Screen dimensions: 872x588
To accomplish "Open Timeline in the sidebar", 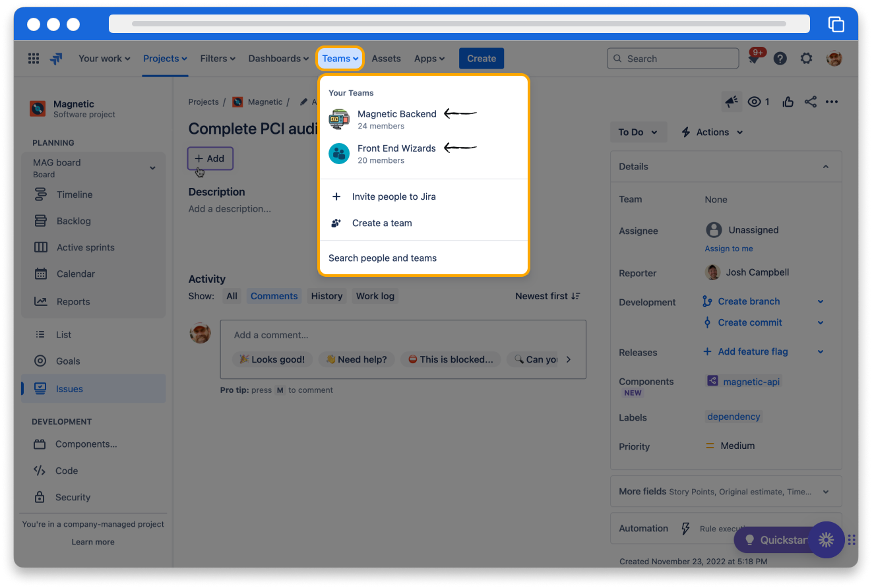I will (94, 194).
